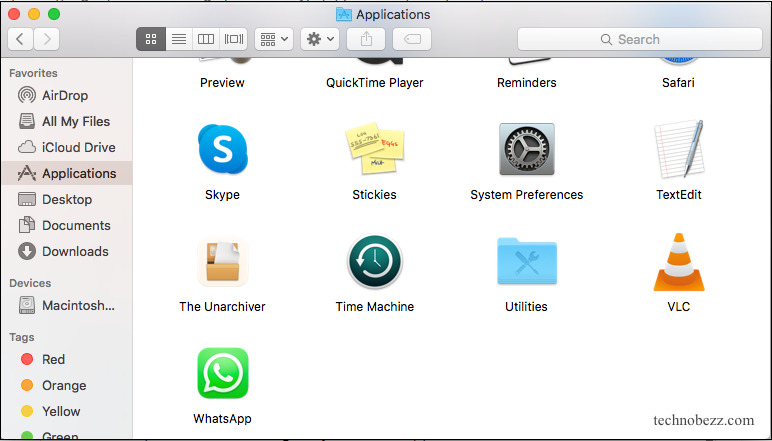The height and width of the screenshot is (441, 772).
Task: Switch to list view
Action: [179, 39]
